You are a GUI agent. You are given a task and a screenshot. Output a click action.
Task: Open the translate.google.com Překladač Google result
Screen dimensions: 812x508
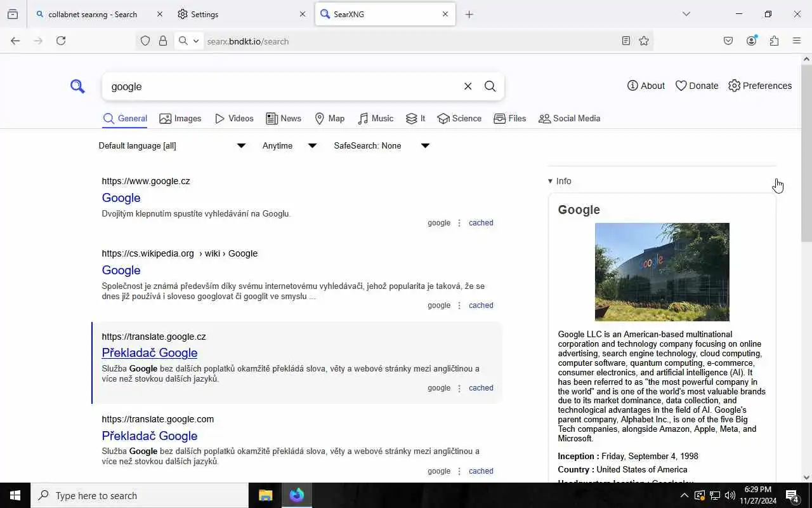(x=150, y=436)
